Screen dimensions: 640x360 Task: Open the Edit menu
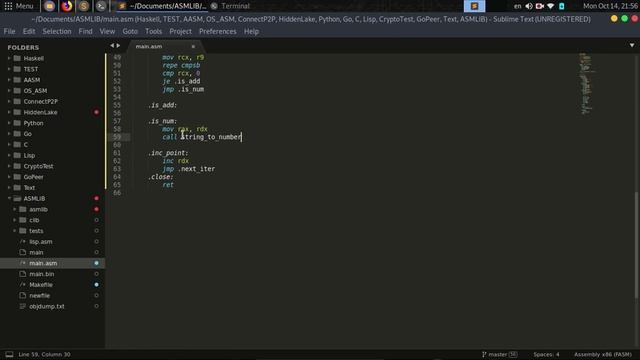(x=29, y=31)
